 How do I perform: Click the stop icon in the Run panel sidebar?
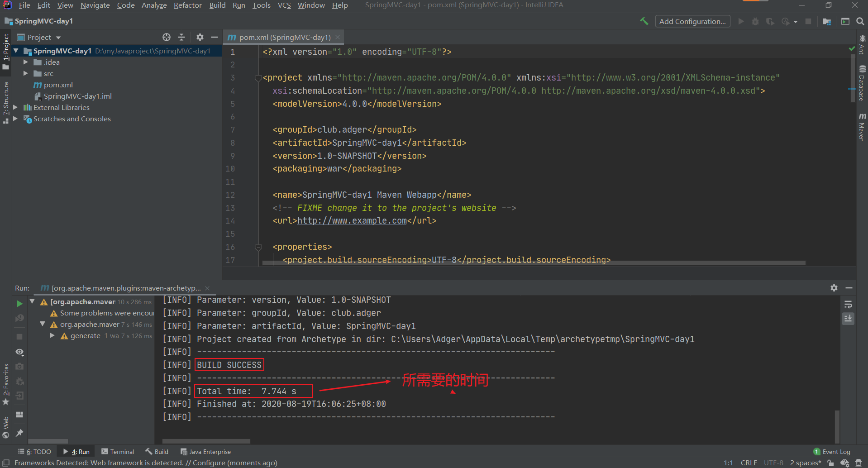point(19,337)
